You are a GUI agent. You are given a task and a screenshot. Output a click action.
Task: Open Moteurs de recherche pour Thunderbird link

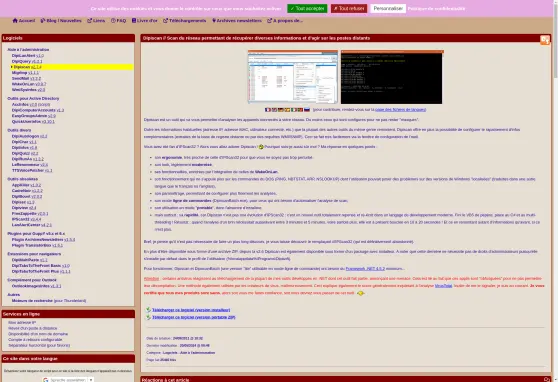click(x=49, y=300)
